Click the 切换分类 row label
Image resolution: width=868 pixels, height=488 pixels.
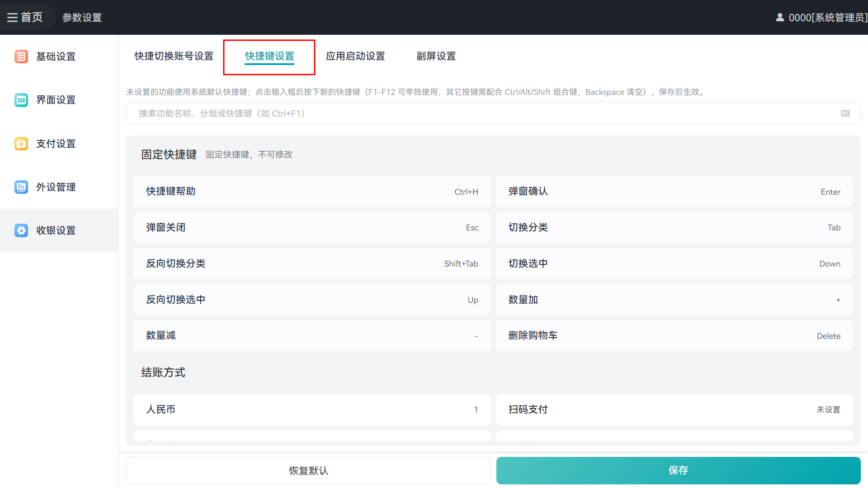click(x=528, y=227)
